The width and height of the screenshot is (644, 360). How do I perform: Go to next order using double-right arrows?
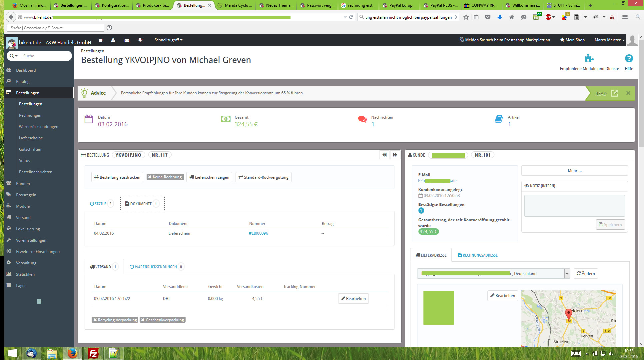point(395,155)
